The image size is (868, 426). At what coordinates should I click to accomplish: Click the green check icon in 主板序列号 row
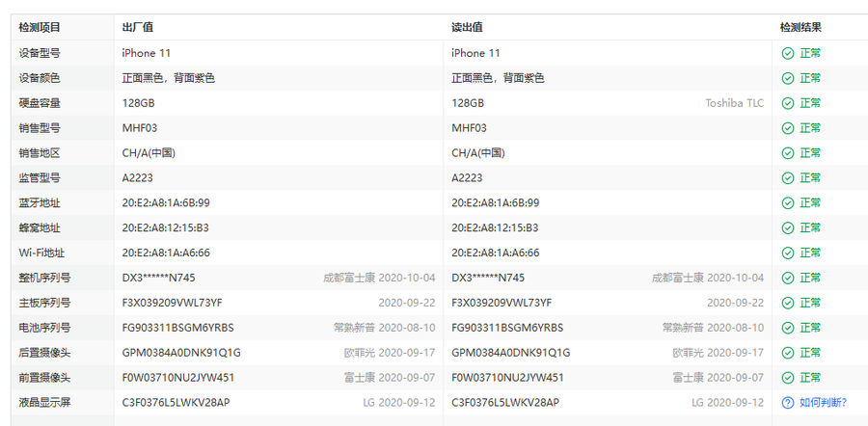tap(788, 303)
